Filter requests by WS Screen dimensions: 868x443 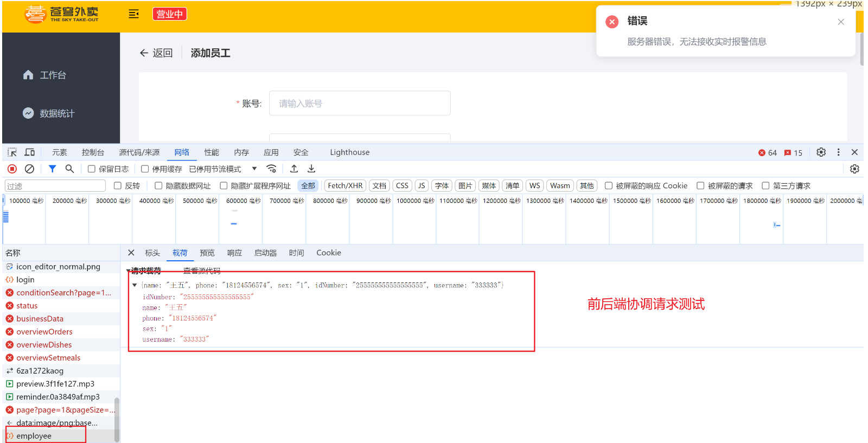tap(534, 185)
